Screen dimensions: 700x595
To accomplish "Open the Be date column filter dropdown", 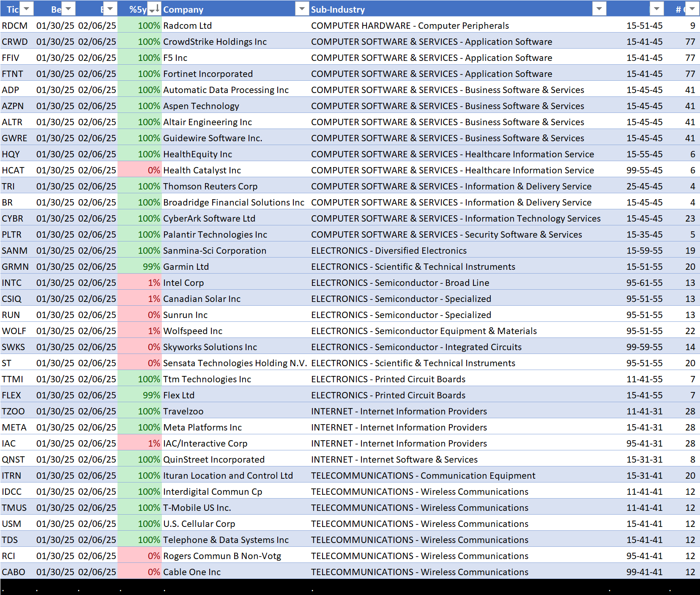I will point(68,8).
